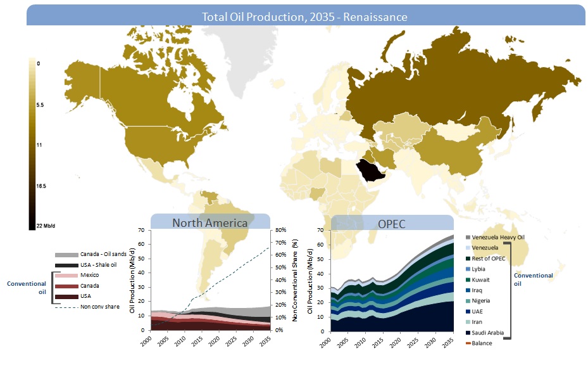Click the North America chart title
This screenshot has height=391, width=588.
click(210, 222)
